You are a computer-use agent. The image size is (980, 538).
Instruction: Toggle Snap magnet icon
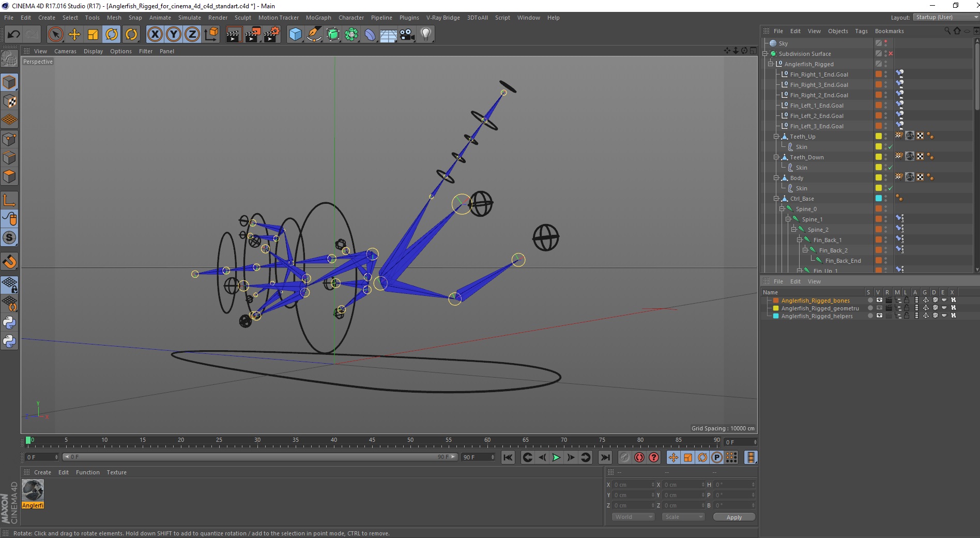(x=9, y=262)
